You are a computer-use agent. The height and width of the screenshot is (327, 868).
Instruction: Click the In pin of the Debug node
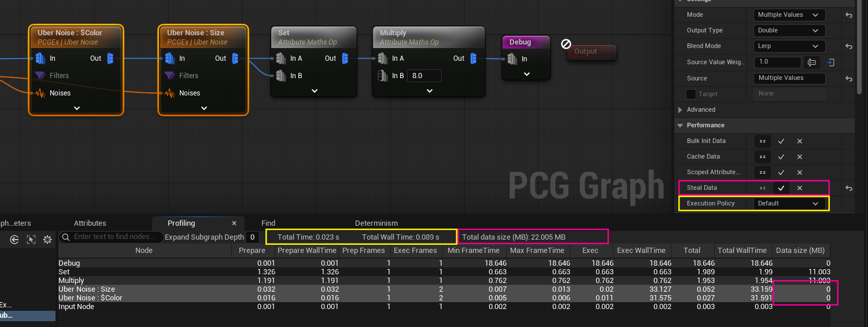tap(512, 58)
